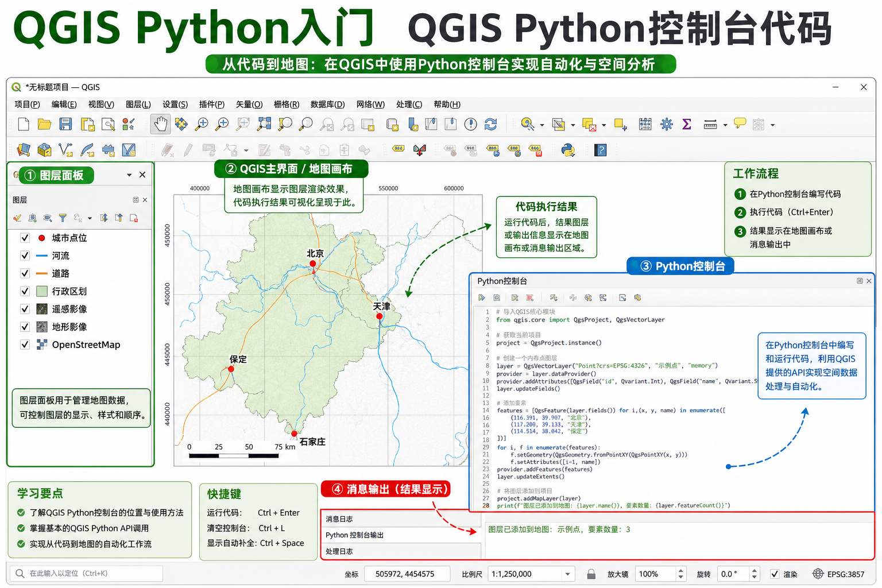Expand the Identify Features tool dropdown arrow
Viewport: 882px width, 588px height.
click(542, 125)
